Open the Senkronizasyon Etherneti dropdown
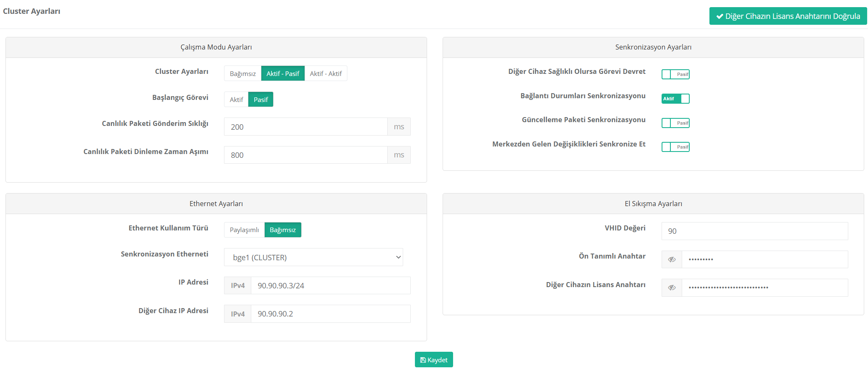 coord(313,257)
